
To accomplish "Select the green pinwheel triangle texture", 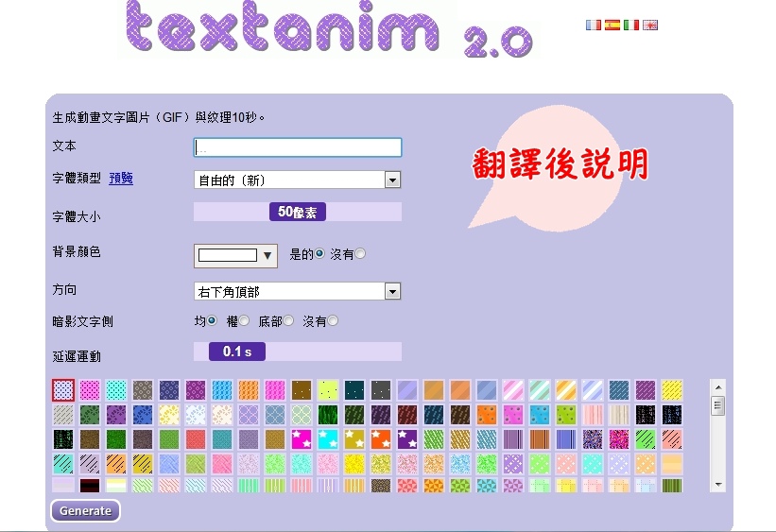I will (x=460, y=485).
